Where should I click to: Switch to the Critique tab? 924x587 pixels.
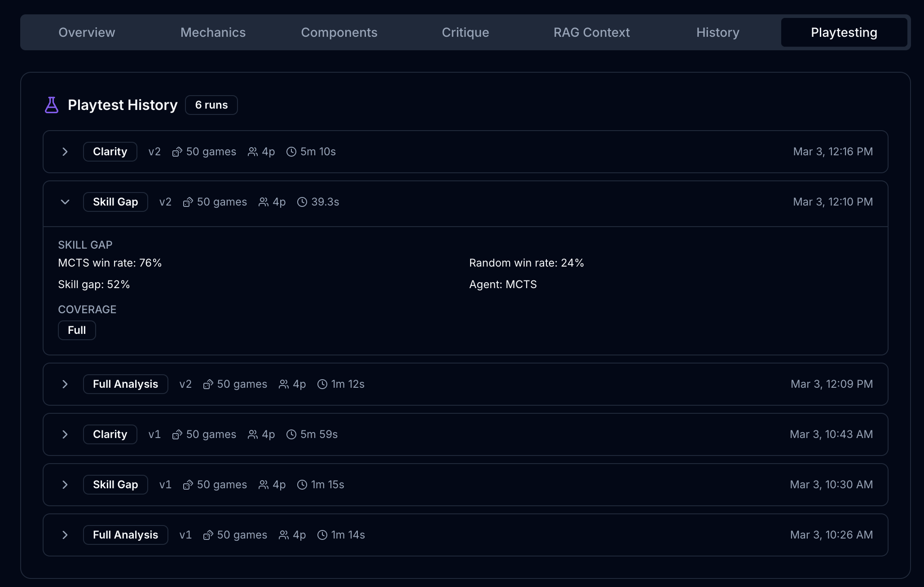tap(465, 32)
